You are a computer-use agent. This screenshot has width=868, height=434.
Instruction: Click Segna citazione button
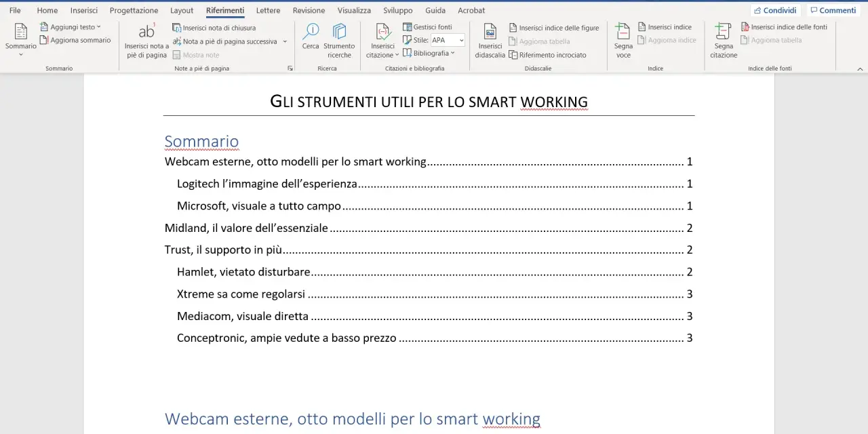tap(724, 41)
